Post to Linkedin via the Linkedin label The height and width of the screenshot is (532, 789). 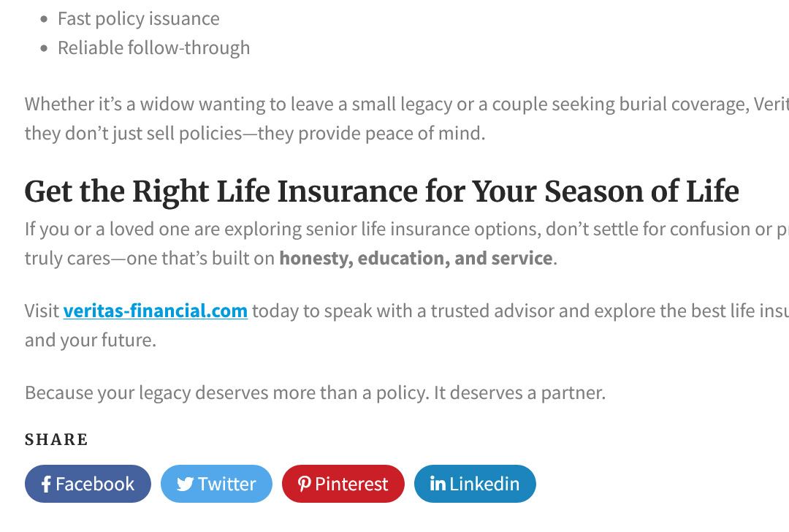point(484,484)
